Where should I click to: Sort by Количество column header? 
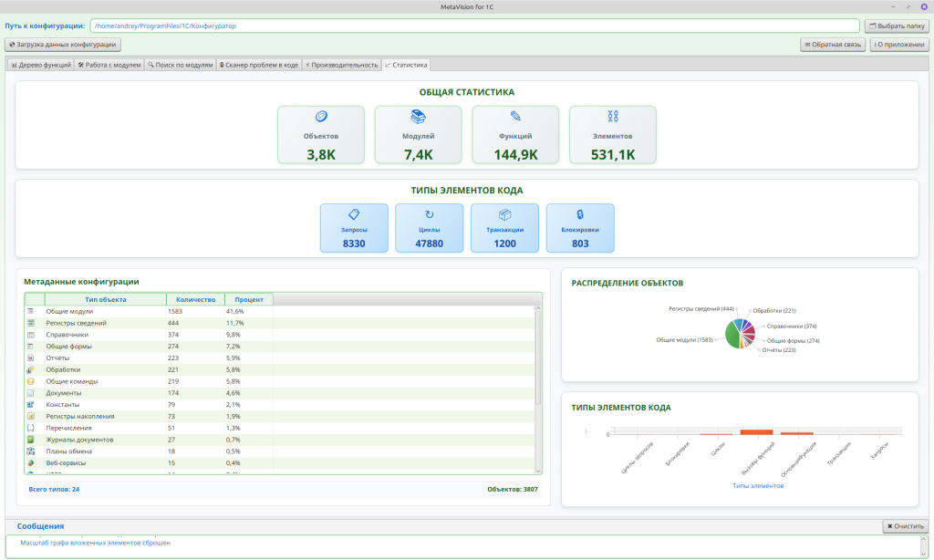point(195,300)
